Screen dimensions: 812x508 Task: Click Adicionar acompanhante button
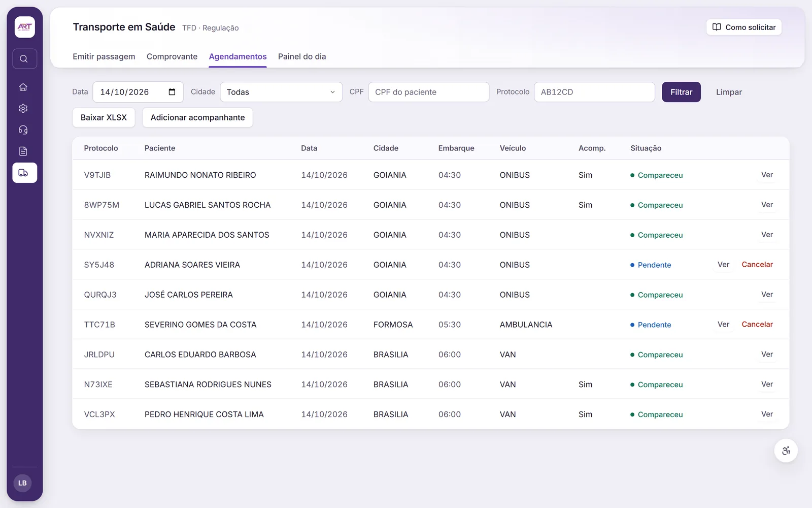click(x=197, y=117)
